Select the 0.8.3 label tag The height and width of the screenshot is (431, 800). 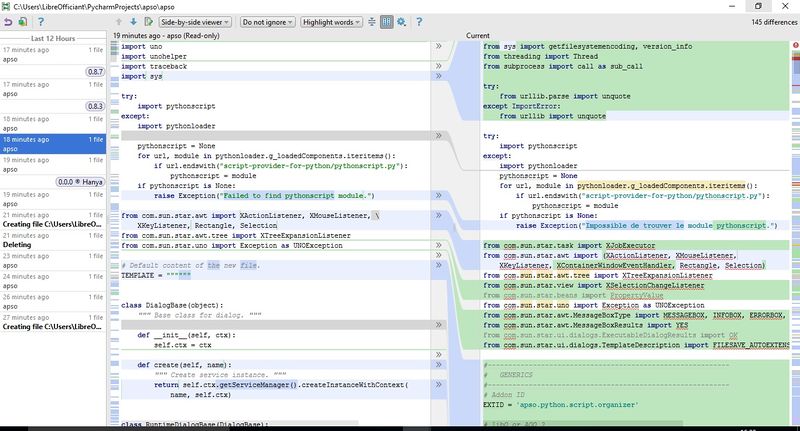pyautogui.click(x=95, y=106)
